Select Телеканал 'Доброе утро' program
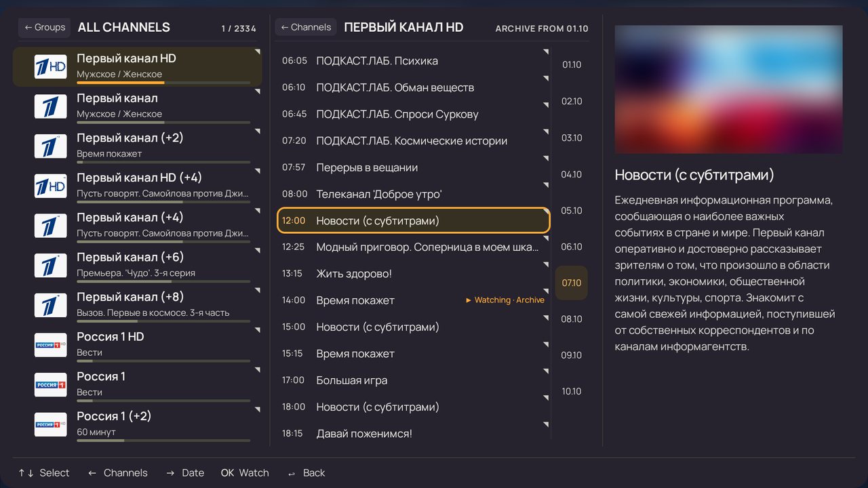Image resolution: width=868 pixels, height=488 pixels. [414, 195]
